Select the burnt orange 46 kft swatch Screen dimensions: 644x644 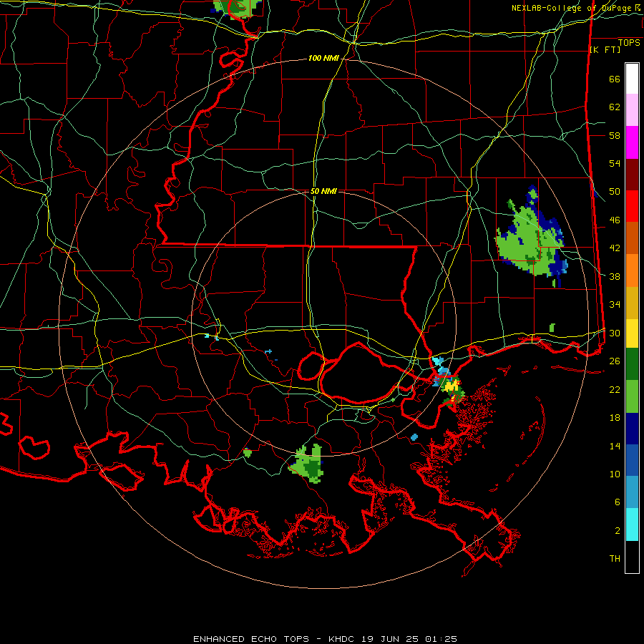632,238
